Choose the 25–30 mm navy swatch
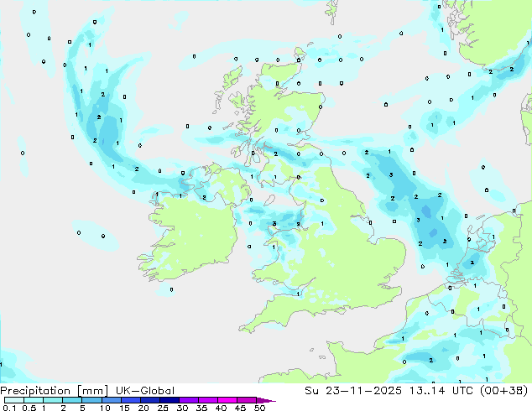This screenshot has height=411, width=532. click(x=170, y=400)
